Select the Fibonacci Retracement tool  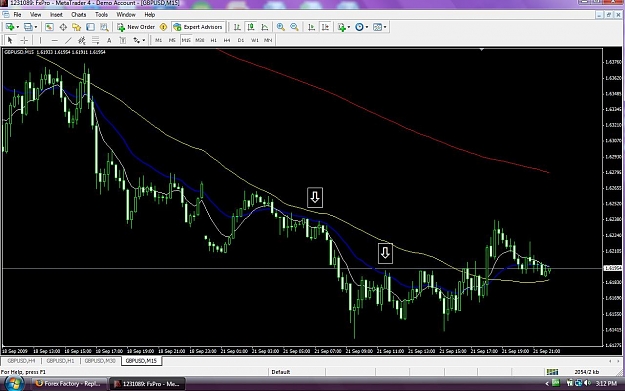[x=96, y=40]
